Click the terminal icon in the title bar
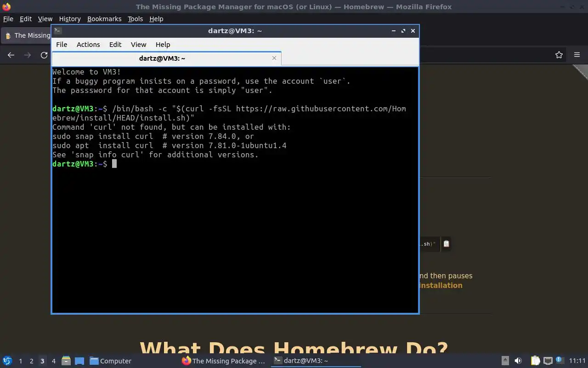Image resolution: width=588 pixels, height=368 pixels. point(57,31)
